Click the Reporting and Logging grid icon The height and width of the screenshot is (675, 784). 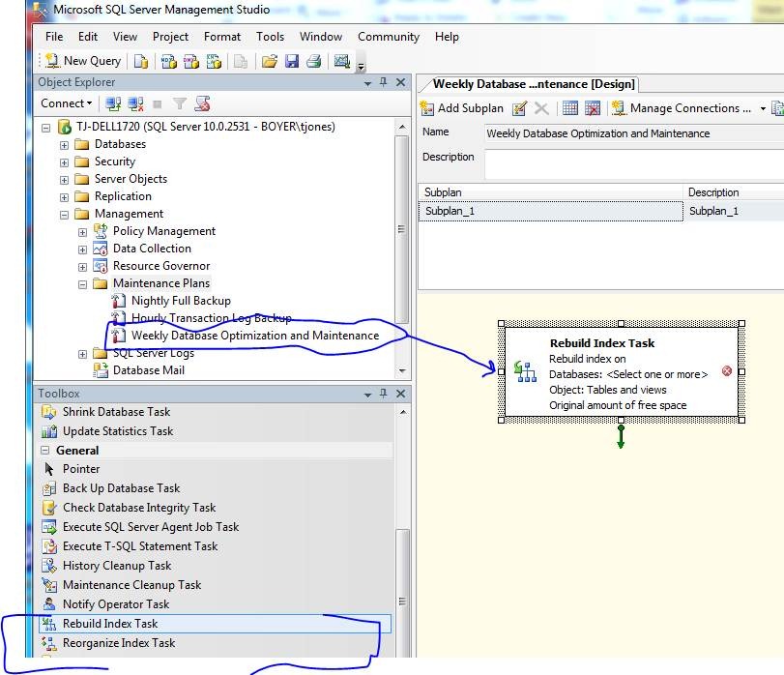570,108
